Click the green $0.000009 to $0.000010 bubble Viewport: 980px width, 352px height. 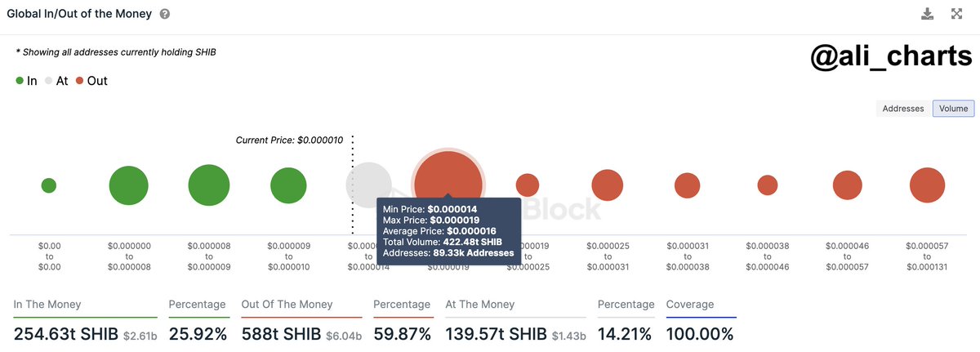pyautogui.click(x=288, y=185)
